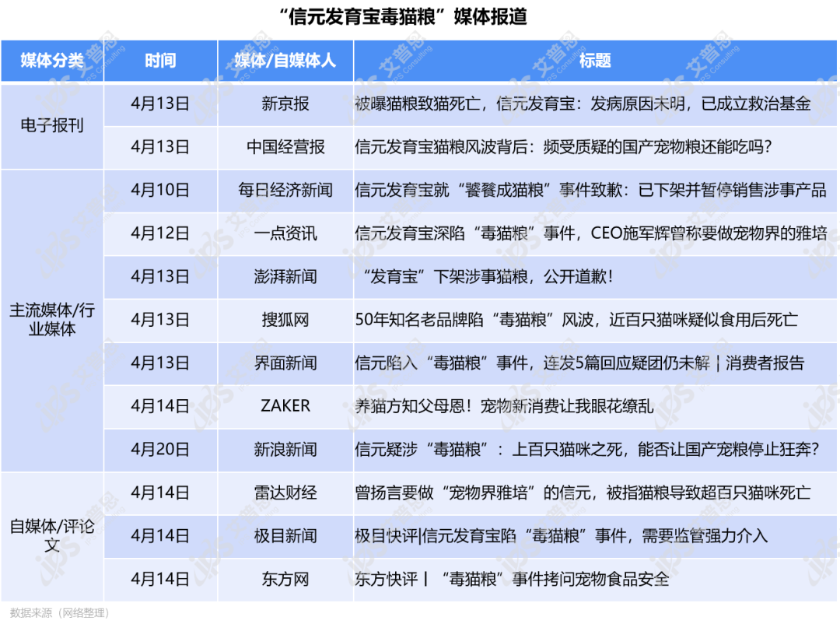Click the date in the ZAKER row
The height and width of the screenshot is (624, 840).
point(160,406)
